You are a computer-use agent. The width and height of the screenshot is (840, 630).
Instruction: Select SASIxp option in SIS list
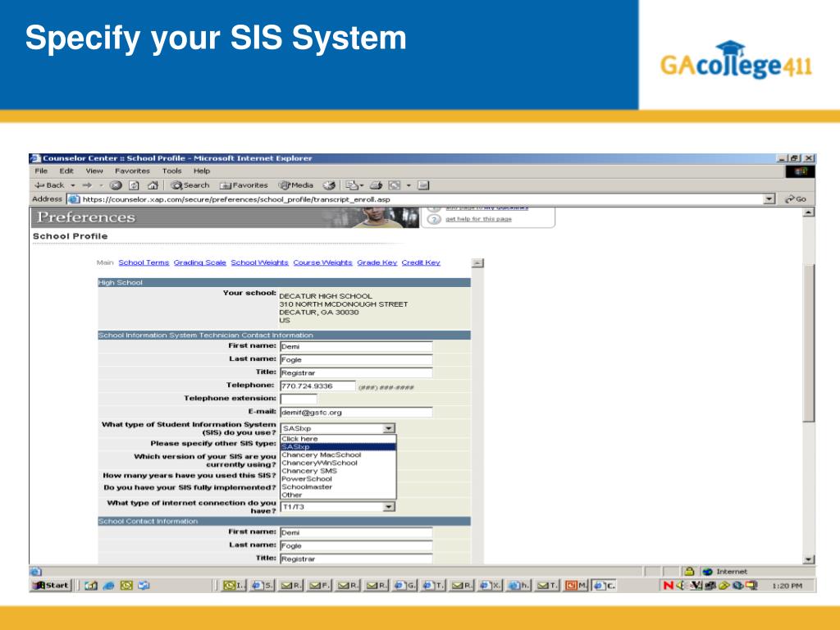(338, 447)
